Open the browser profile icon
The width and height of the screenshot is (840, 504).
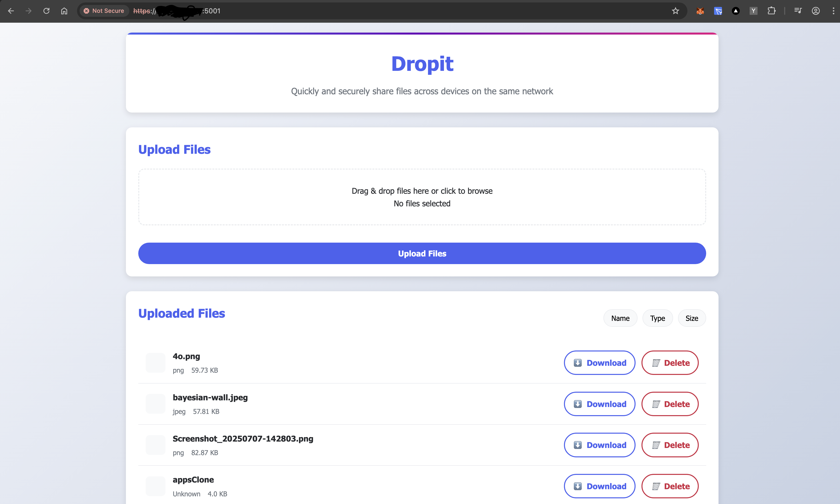(816, 11)
